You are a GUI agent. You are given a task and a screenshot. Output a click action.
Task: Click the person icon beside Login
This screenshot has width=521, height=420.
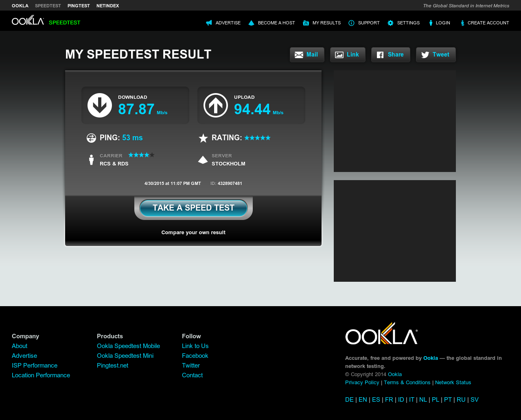coord(431,23)
